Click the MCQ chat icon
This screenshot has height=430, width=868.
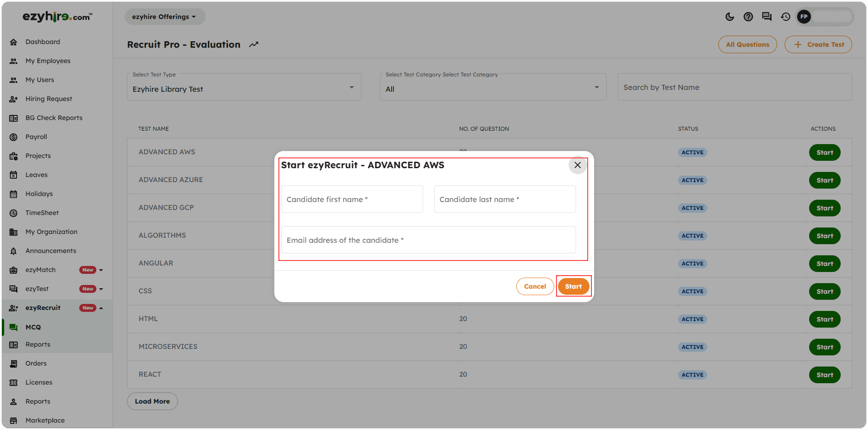coord(13,327)
